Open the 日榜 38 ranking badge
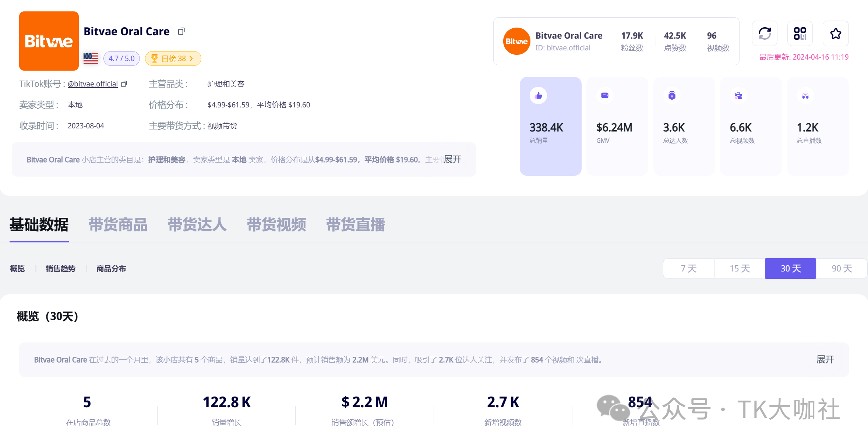868x444 pixels. tap(173, 58)
